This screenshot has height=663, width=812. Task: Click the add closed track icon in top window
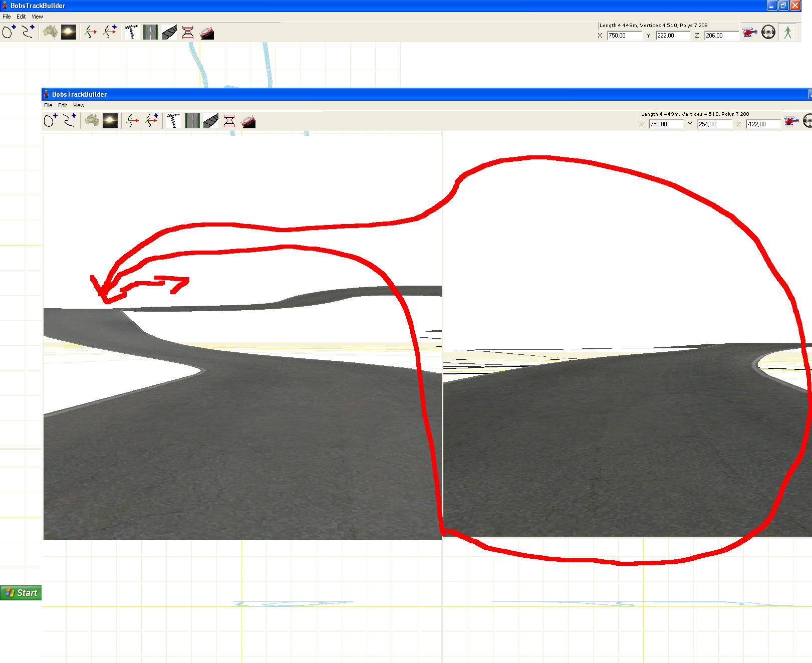click(x=9, y=33)
